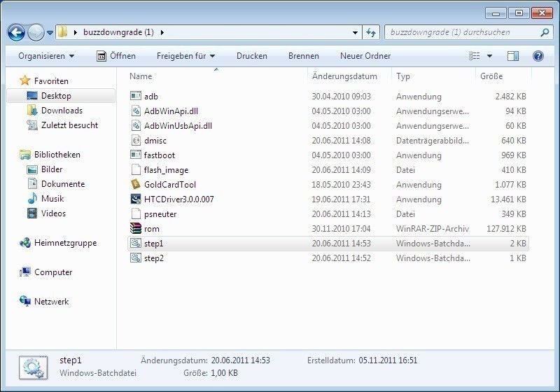Open the Organisieren menu
Image resolution: width=560 pixels, height=392 pixels.
(46, 56)
